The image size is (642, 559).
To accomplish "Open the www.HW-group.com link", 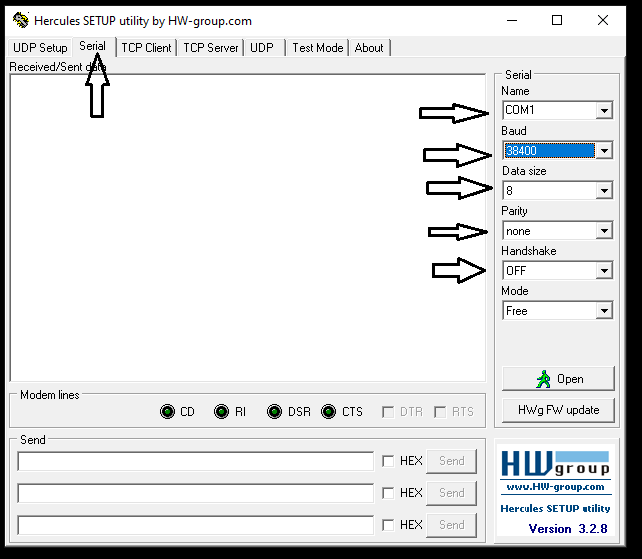I will tap(555, 487).
